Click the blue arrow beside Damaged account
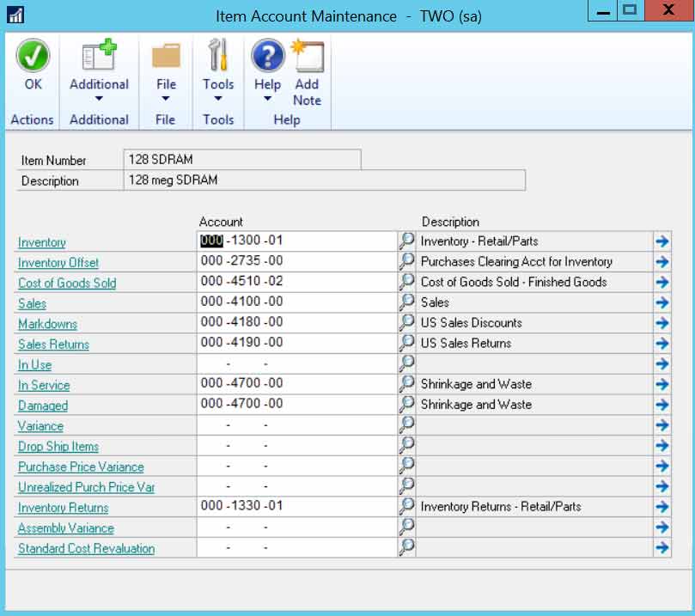The width and height of the screenshot is (695, 616). 661,404
